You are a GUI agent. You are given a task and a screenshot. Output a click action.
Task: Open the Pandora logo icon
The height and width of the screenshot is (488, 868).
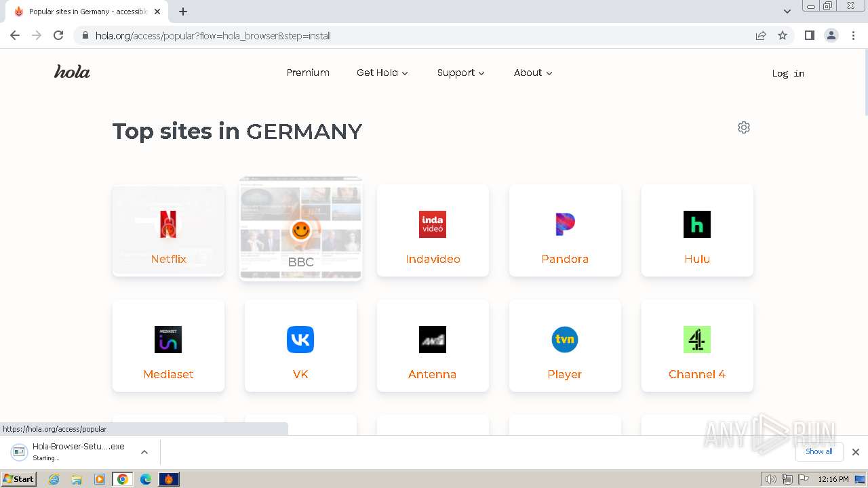(565, 224)
